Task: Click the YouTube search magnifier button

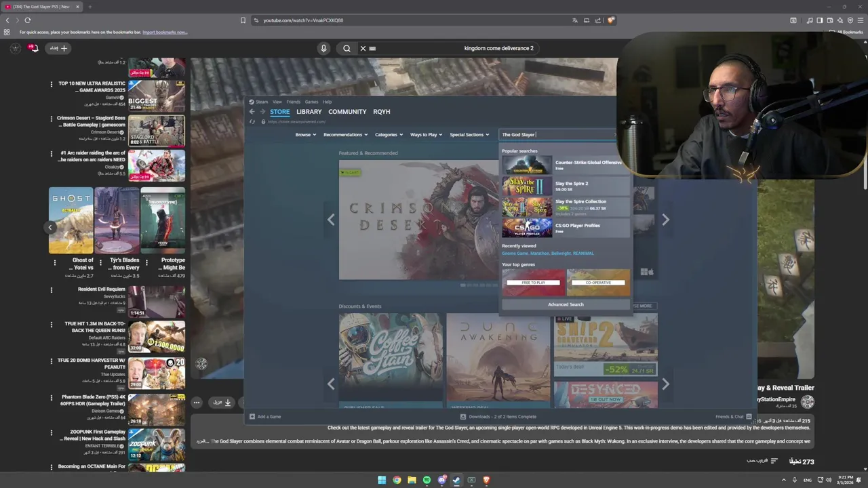Action: (347, 48)
